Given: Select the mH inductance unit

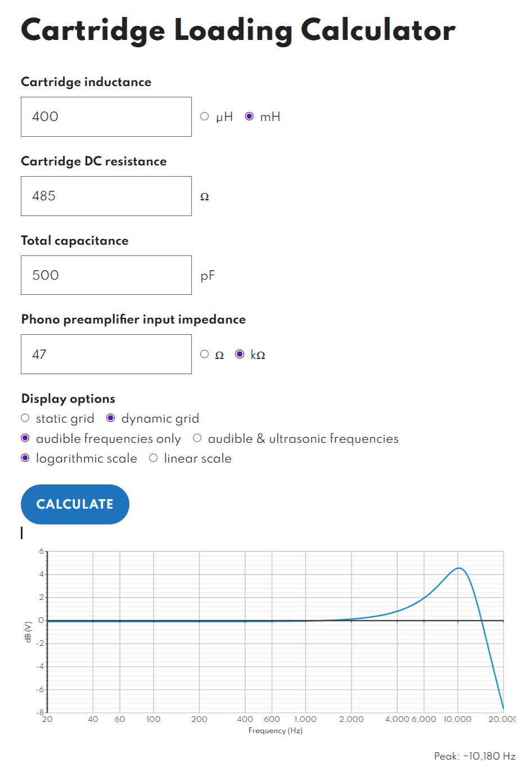Looking at the screenshot, I should 249,116.
